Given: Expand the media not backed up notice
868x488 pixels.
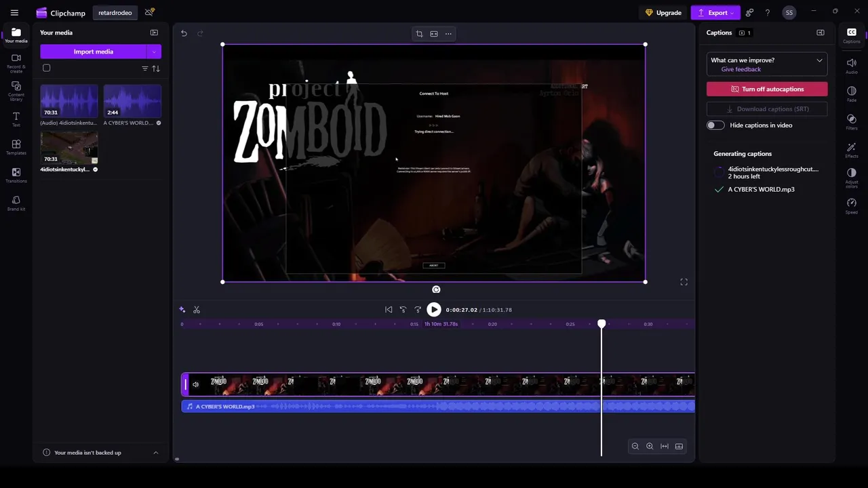Looking at the screenshot, I should (x=155, y=453).
